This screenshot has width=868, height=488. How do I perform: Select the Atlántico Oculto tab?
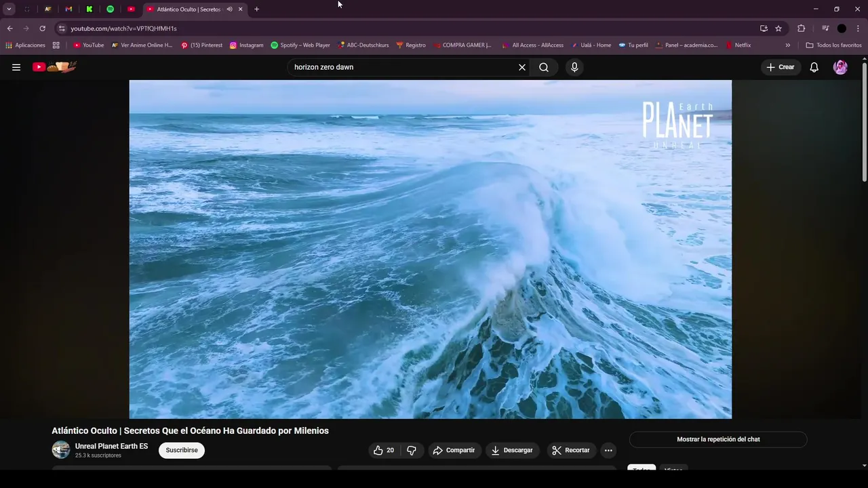tap(189, 9)
